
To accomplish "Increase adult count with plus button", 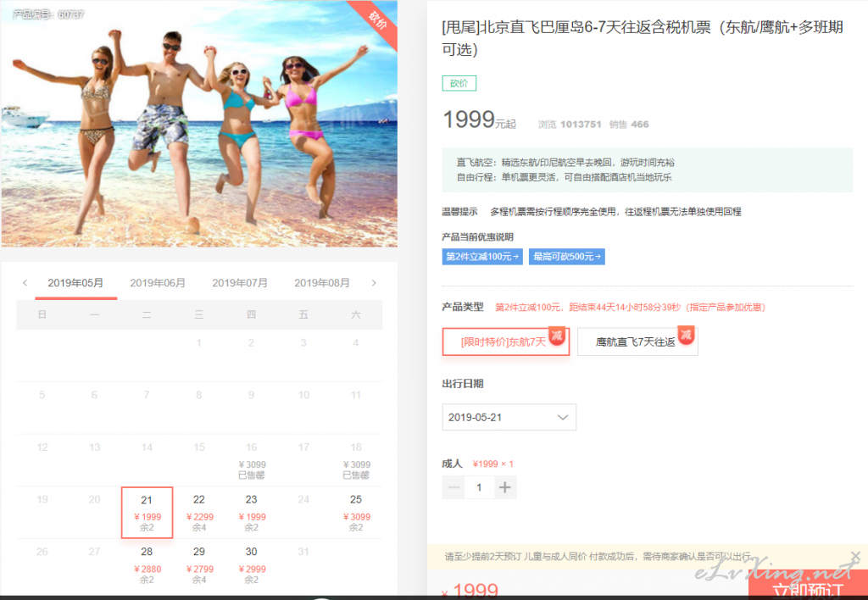I will [505, 487].
